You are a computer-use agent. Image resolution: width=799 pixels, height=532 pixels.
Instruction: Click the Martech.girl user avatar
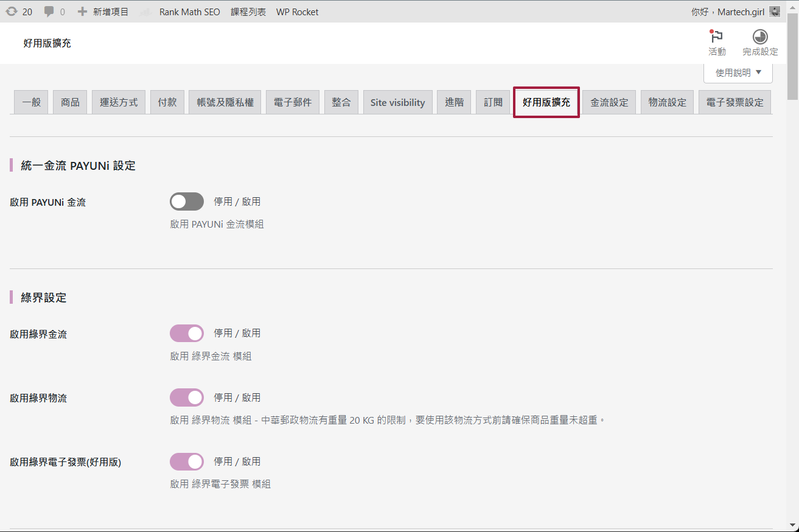[x=775, y=12]
